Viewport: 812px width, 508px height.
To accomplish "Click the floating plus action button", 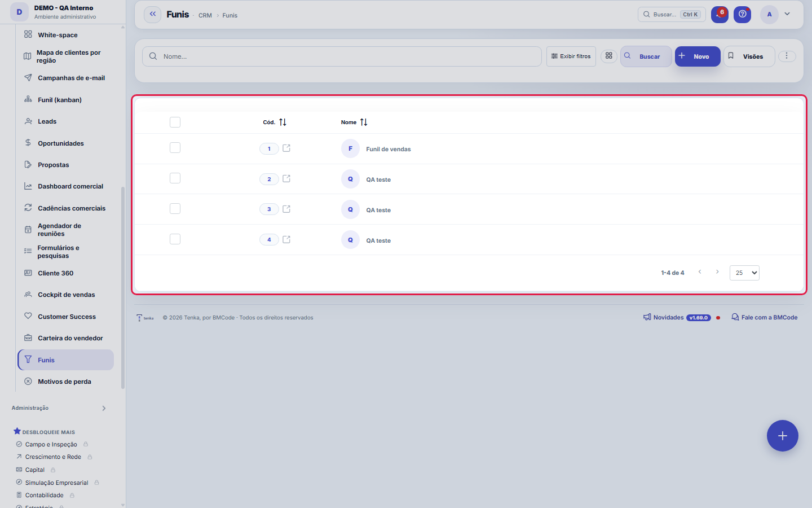I will click(782, 436).
